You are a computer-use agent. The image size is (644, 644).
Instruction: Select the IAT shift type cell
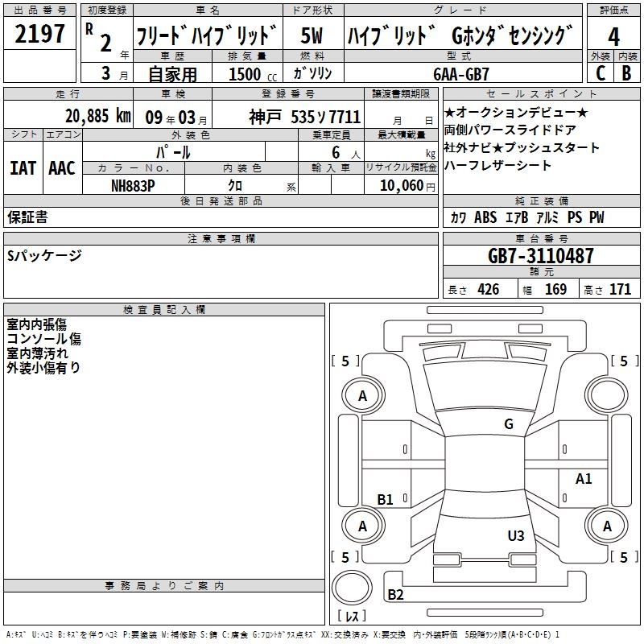23,167
